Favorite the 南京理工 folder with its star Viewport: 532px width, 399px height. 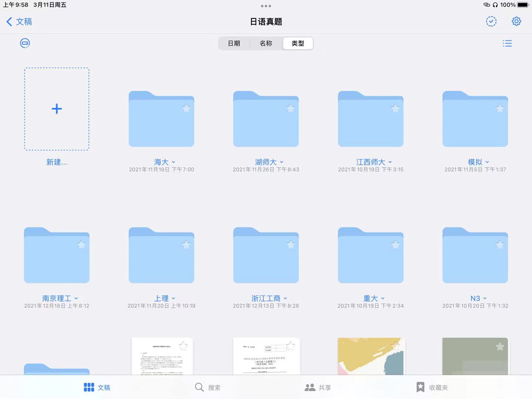[81, 245]
